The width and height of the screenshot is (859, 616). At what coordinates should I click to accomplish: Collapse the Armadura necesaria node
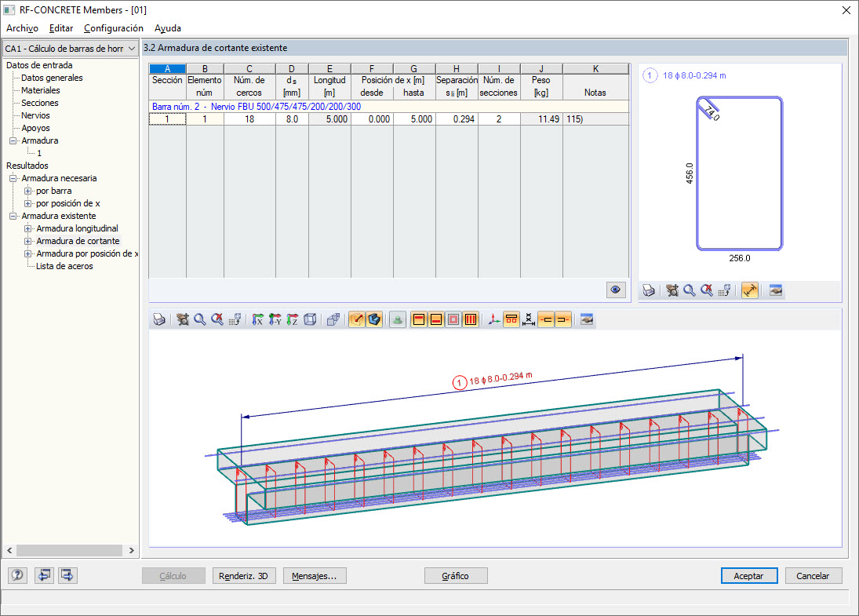pos(13,179)
